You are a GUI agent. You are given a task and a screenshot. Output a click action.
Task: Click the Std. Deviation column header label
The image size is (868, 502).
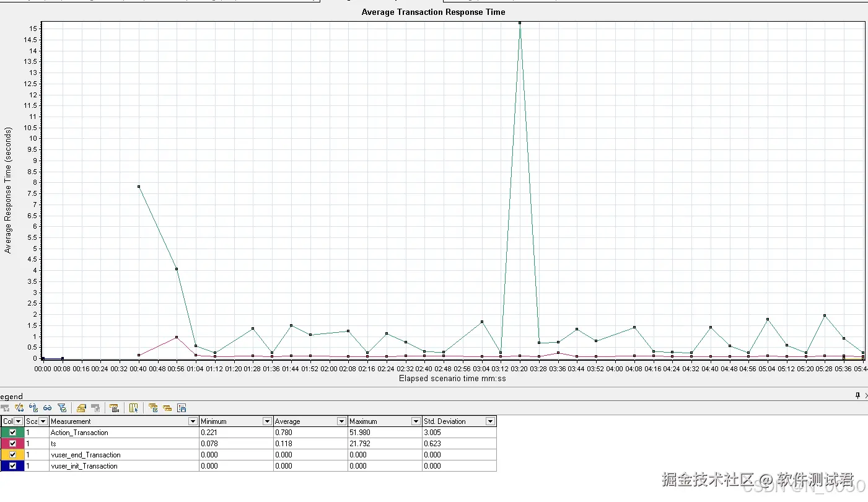coord(445,421)
